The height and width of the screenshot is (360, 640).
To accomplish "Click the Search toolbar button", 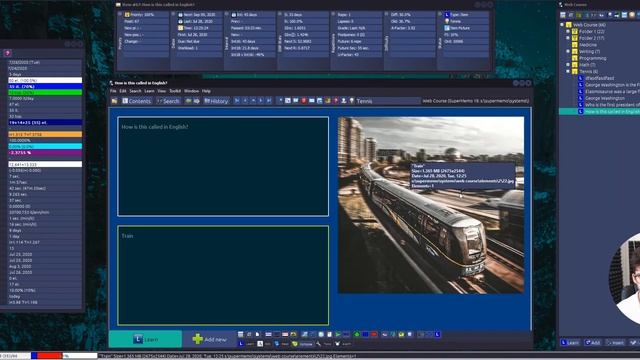I will [169, 101].
